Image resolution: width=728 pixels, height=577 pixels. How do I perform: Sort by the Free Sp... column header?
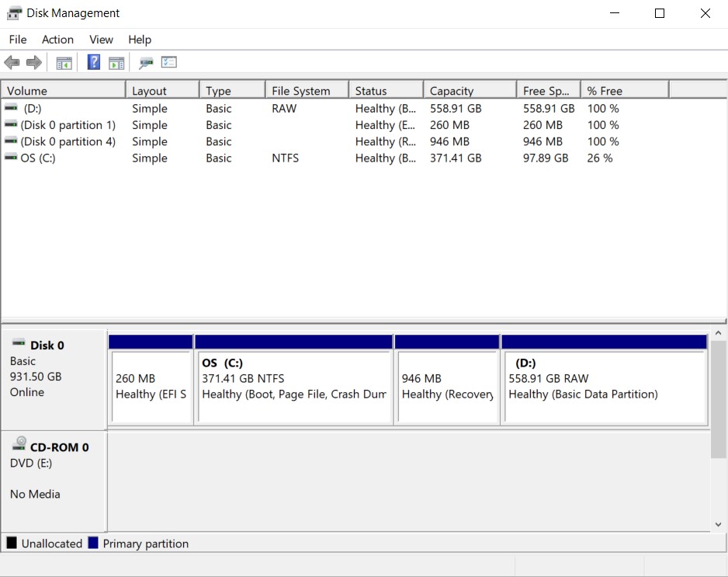click(x=549, y=90)
